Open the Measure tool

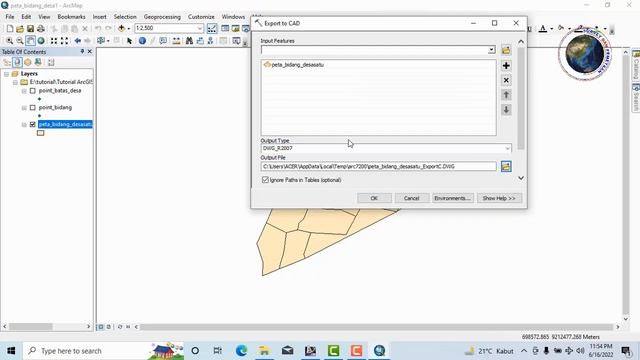point(176,41)
